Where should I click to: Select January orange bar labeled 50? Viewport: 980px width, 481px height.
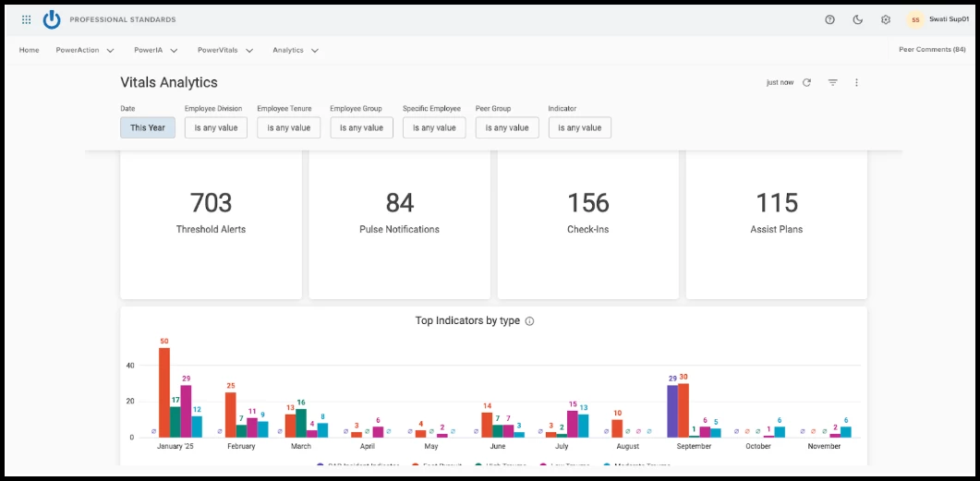point(164,392)
